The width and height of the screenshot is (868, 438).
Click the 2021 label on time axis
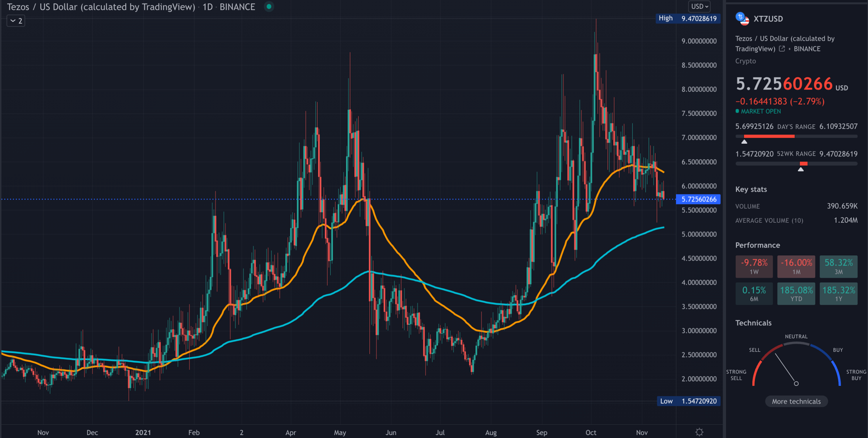coord(143,433)
